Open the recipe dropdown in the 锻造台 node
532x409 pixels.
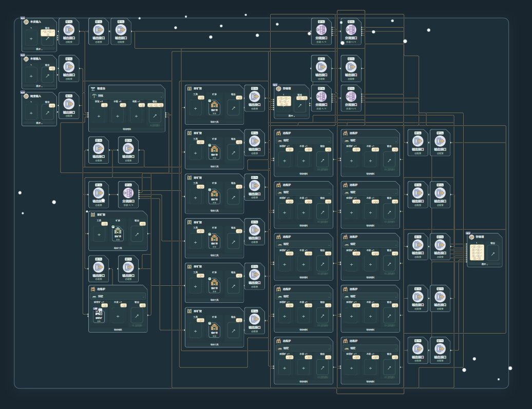127,95
